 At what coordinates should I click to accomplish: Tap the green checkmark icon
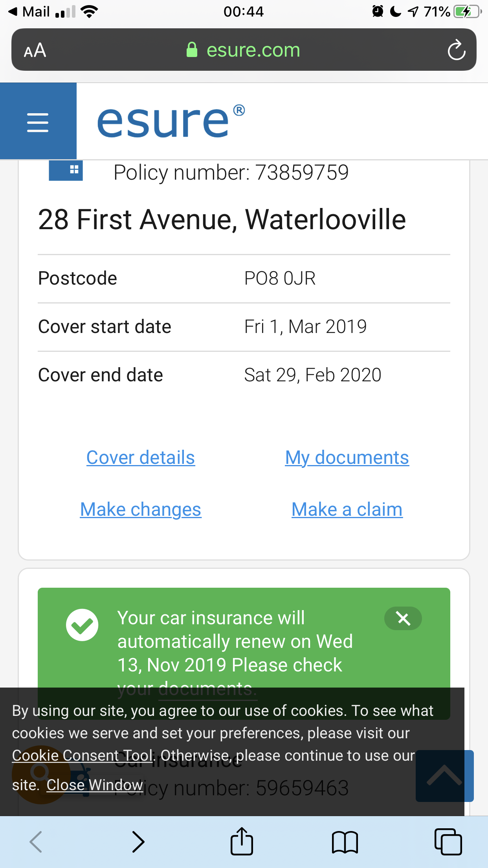[82, 625]
